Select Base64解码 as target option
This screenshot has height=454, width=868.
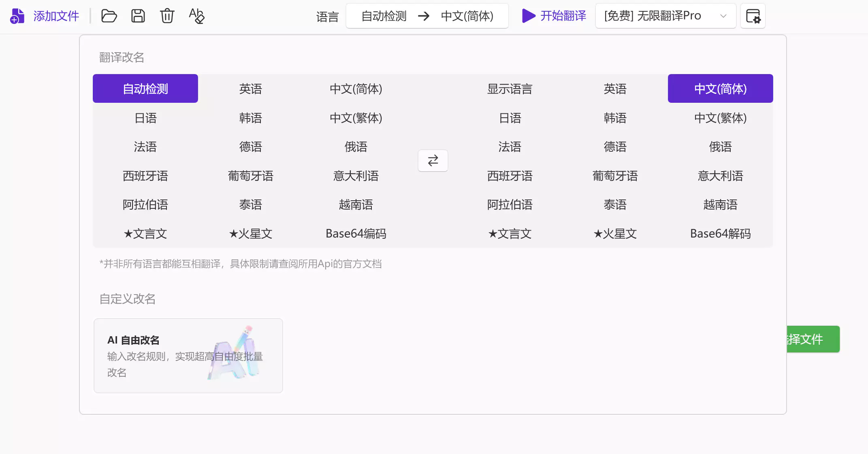click(x=720, y=233)
